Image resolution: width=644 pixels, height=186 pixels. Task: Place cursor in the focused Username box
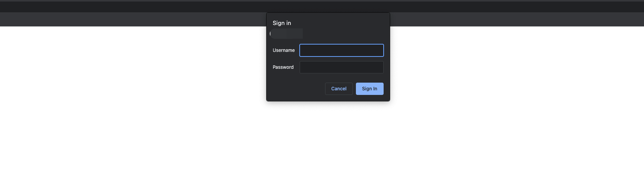[x=341, y=50]
